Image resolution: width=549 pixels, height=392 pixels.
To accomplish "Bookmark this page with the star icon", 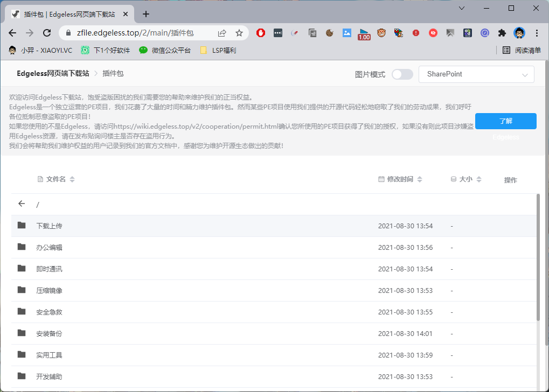I will 239,33.
